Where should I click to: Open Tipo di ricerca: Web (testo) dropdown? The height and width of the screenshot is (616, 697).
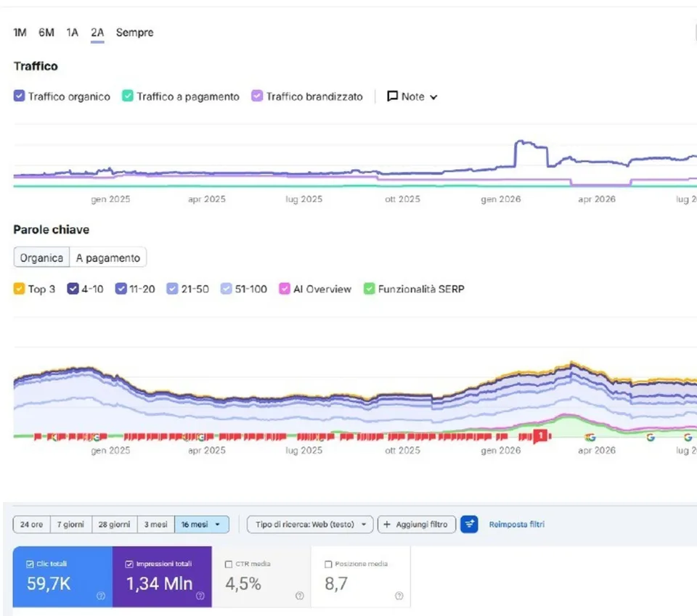click(310, 525)
